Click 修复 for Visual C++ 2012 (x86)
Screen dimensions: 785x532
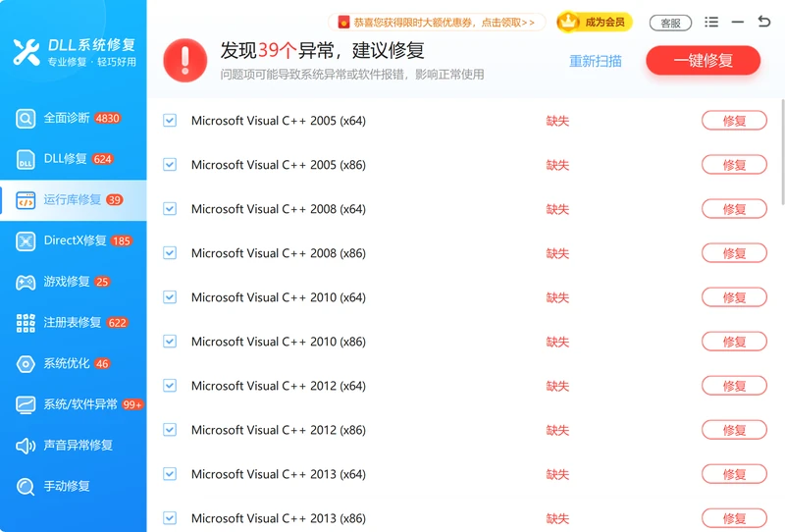pos(734,429)
